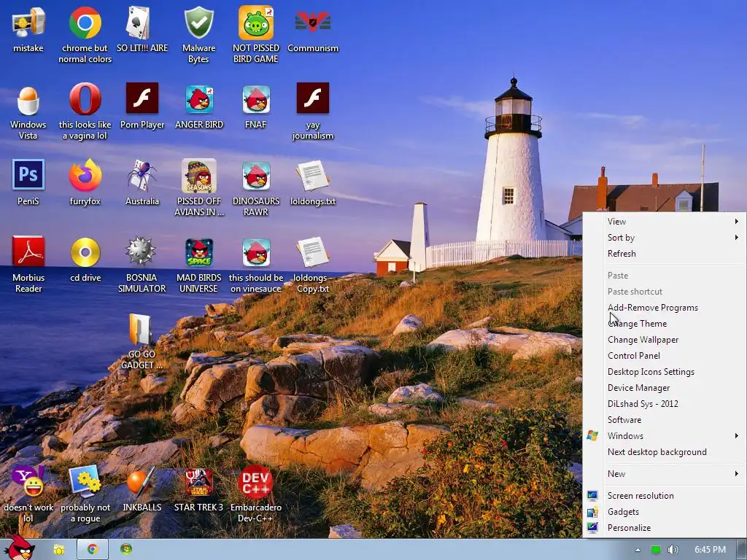Open Desktop Icons Settings entry

click(664, 372)
